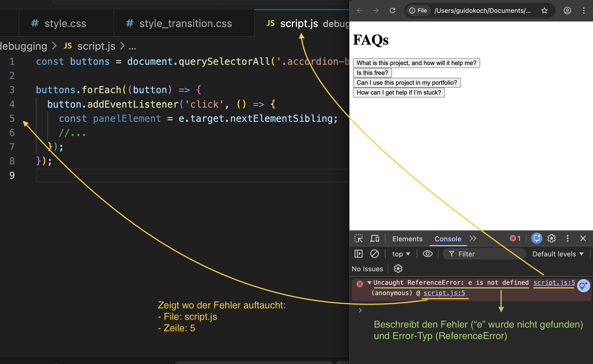
Task: Click the 'Is this free?' button
Action: 372,73
